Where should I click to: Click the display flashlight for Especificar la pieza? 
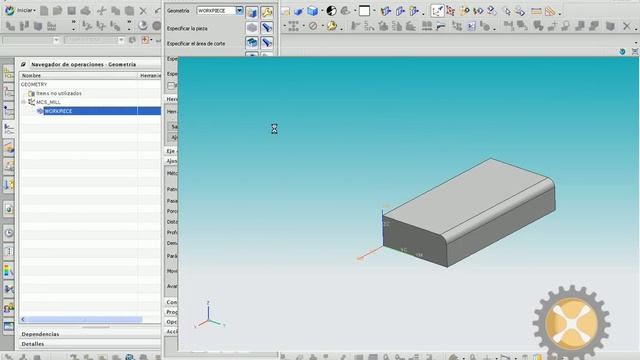point(267,28)
